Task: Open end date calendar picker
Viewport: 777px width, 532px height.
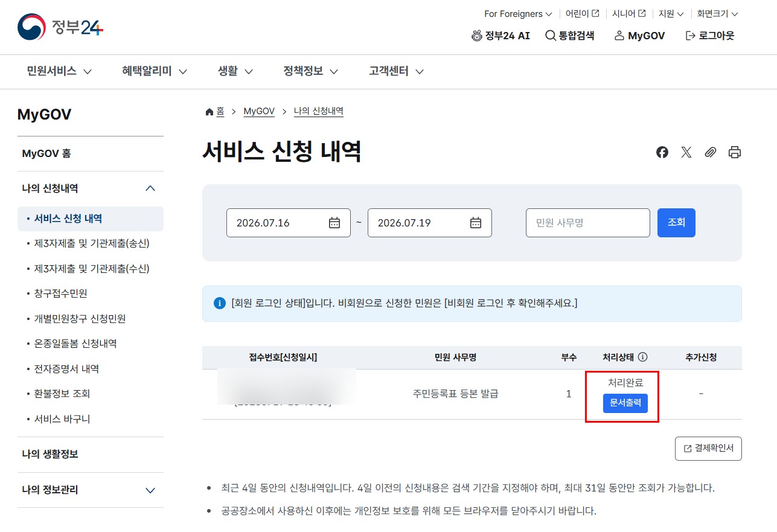Action: tap(476, 223)
